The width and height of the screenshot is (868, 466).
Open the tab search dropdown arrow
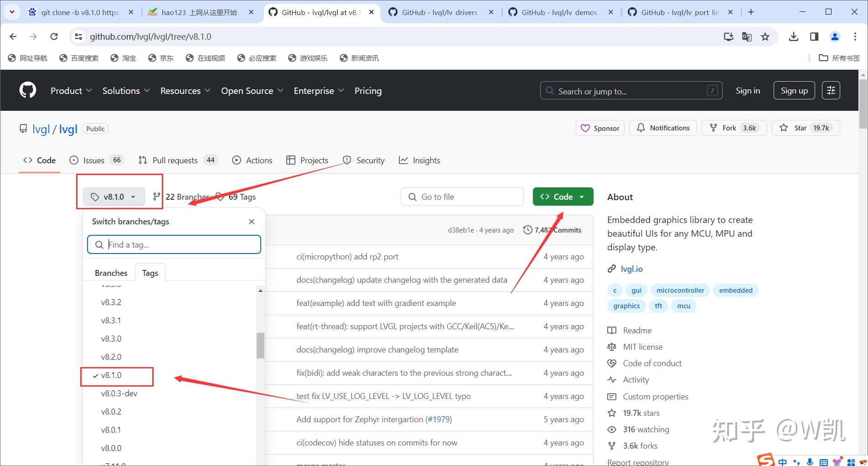[12, 12]
